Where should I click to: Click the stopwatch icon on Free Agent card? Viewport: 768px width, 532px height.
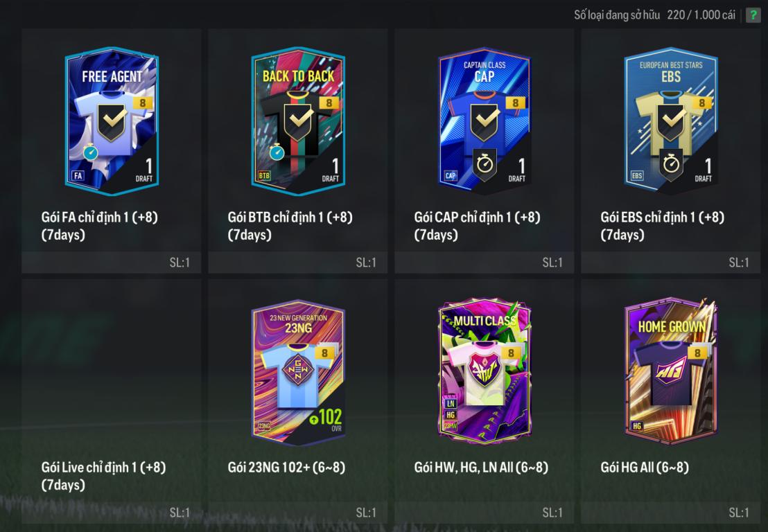(91, 152)
